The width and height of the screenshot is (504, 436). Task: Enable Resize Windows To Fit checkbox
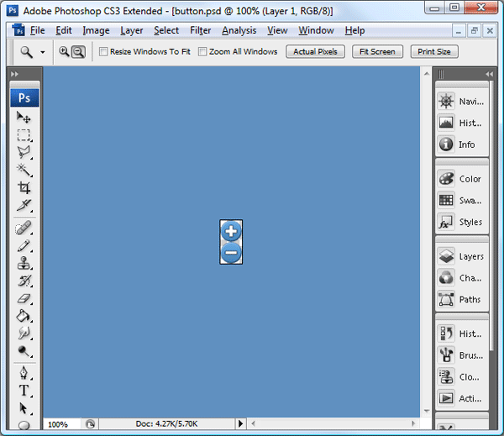(x=103, y=51)
